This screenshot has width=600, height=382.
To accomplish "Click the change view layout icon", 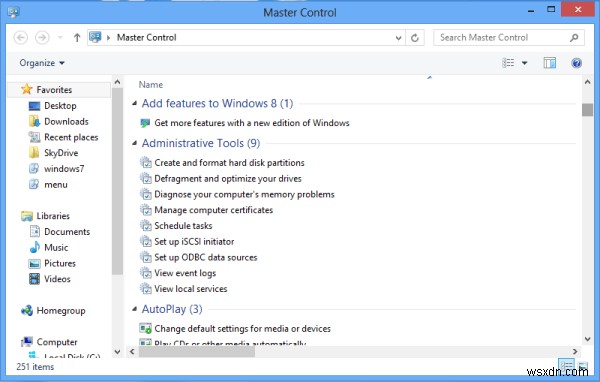I will 508,63.
